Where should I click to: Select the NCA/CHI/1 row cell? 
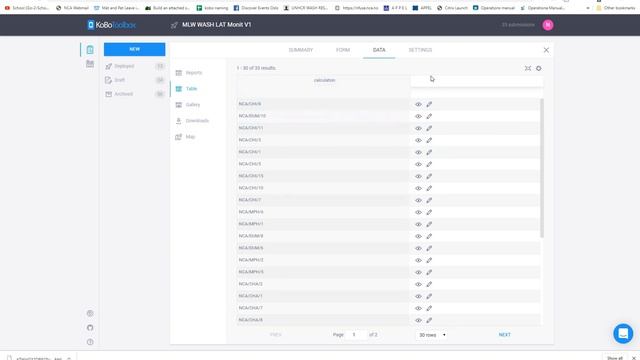322,152
